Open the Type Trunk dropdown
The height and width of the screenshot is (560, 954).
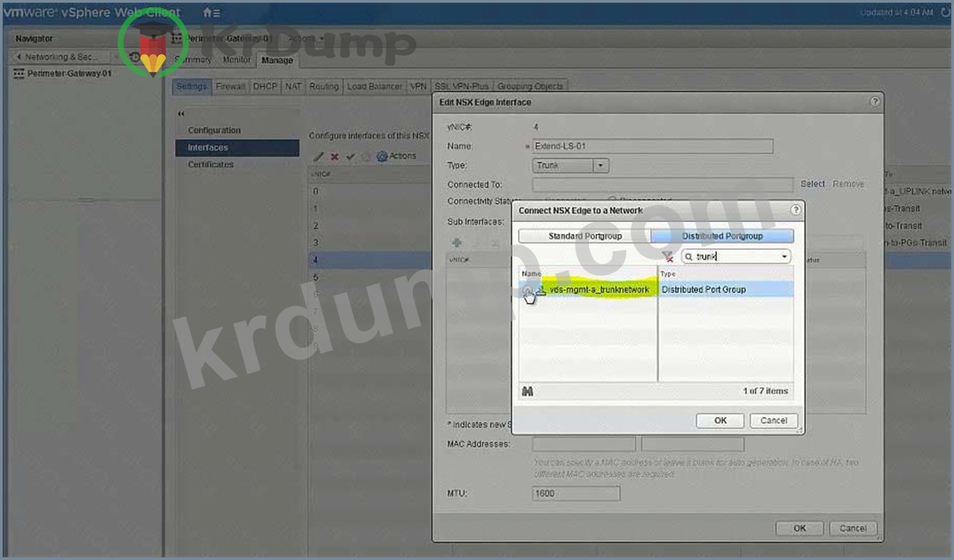coord(600,165)
